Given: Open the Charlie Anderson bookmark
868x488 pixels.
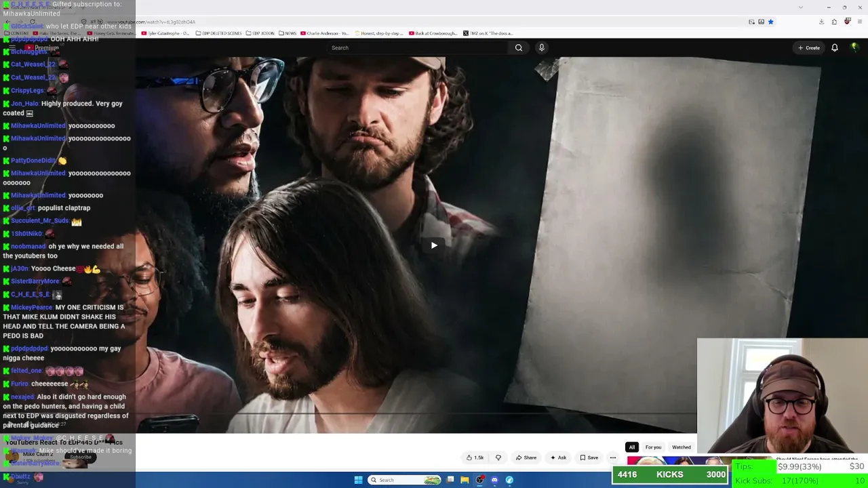Looking at the screenshot, I should click(x=325, y=33).
